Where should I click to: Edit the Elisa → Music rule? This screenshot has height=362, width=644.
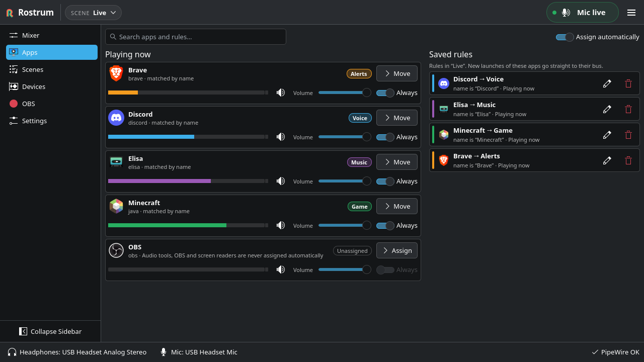pyautogui.click(x=607, y=109)
